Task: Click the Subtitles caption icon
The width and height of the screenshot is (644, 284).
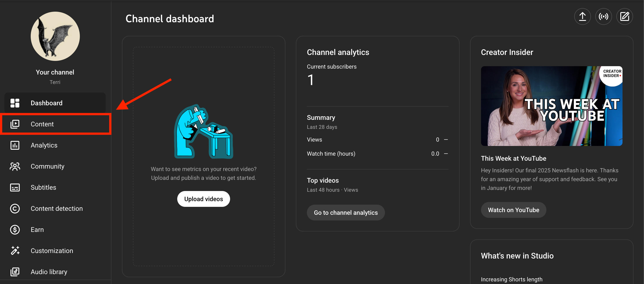Action: [x=15, y=187]
